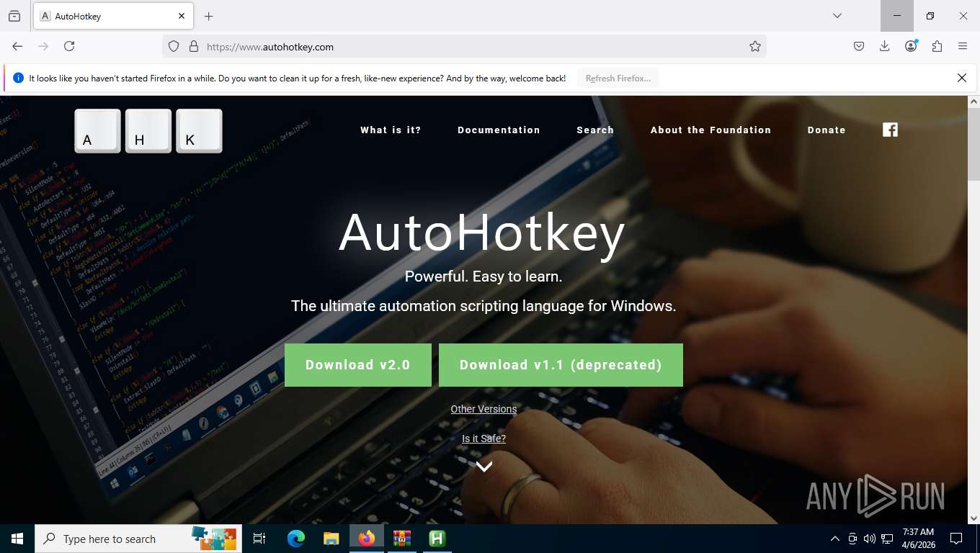Click the AHK keyboard keys logo
This screenshot has width=980, height=553.
[x=148, y=131]
